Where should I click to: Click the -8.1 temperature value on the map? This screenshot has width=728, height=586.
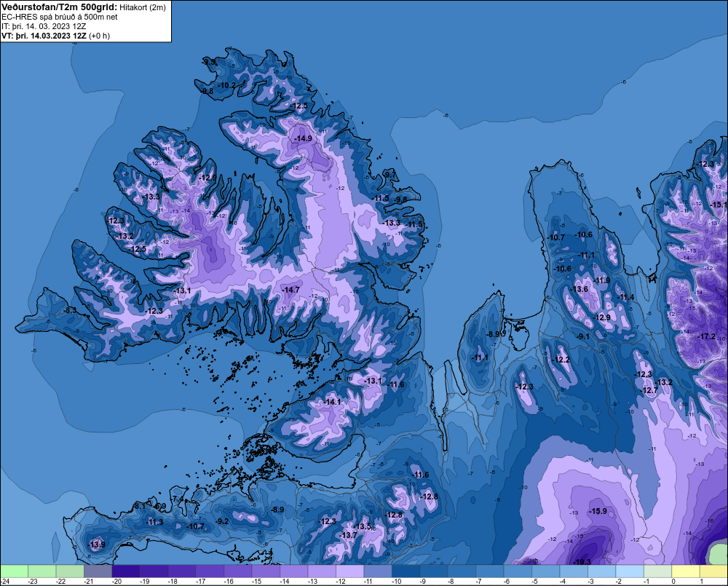pos(139,506)
